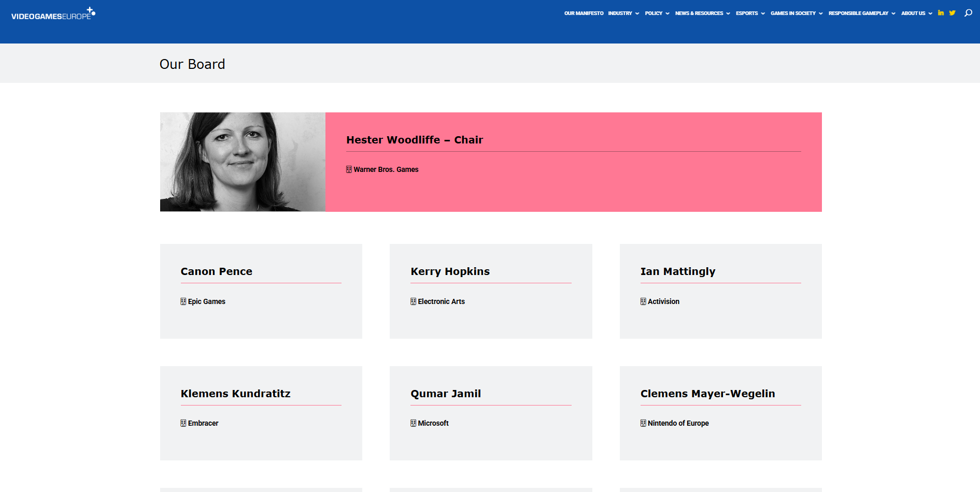980x492 pixels.
Task: Open the News & Resources menu item
Action: [x=699, y=13]
